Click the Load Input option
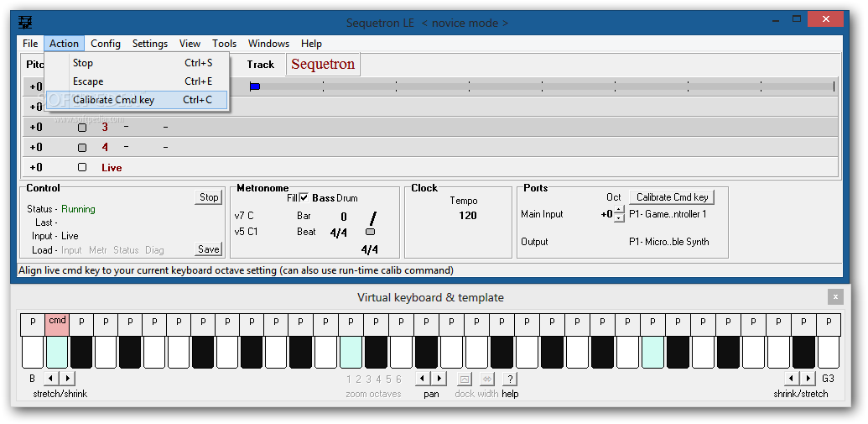Screen dimensions: 868x424 click(x=71, y=250)
